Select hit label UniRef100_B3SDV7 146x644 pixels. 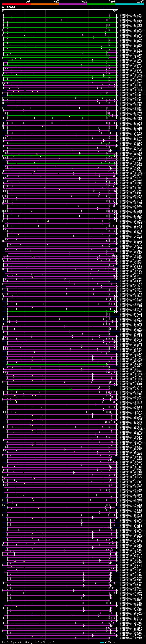click(x=131, y=40)
